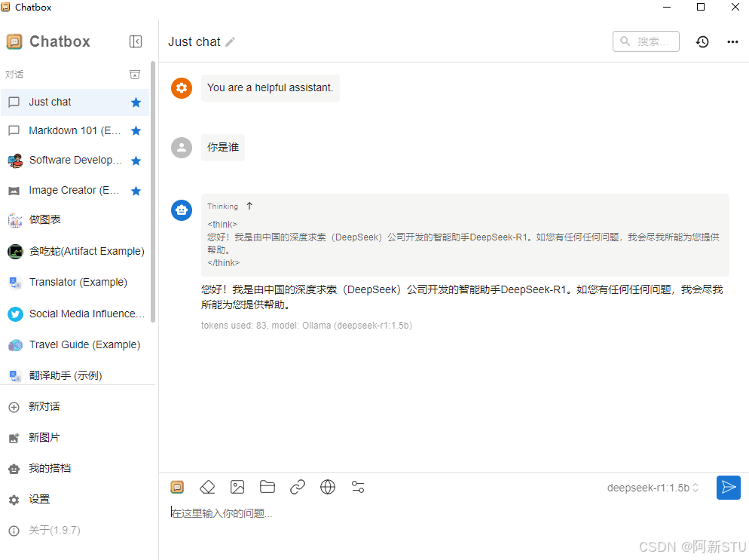This screenshot has height=560, width=749.
Task: Open the Image Creator conversation
Action: point(75,191)
